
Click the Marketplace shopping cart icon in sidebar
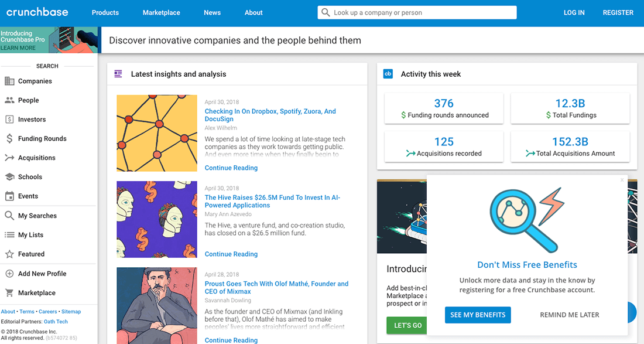tap(9, 292)
